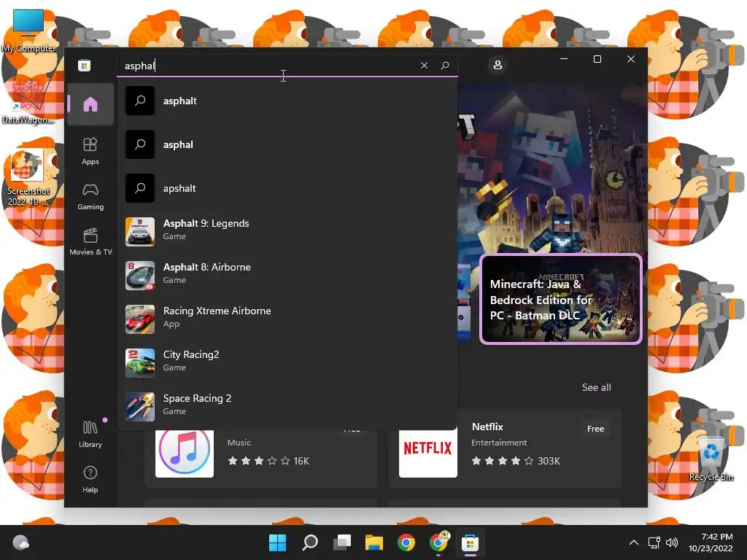Select My Computer desktop icon
Screen dimensions: 747x560
(x=28, y=31)
